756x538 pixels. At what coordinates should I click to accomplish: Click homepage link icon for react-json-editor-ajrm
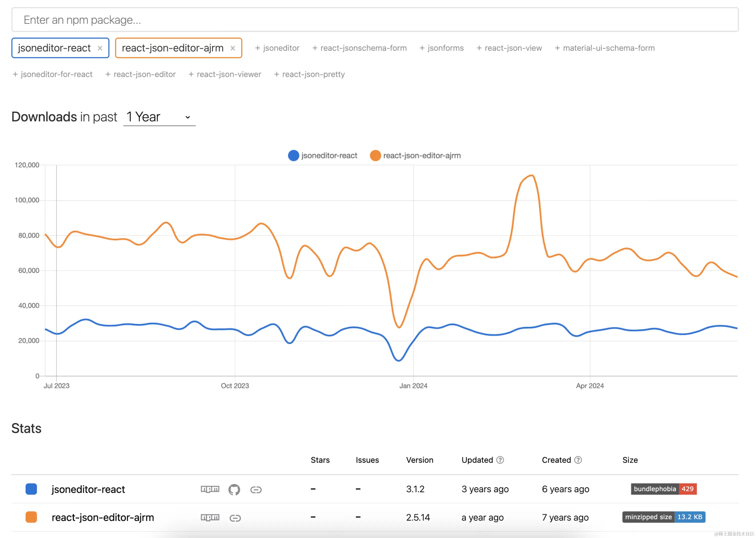[235, 518]
